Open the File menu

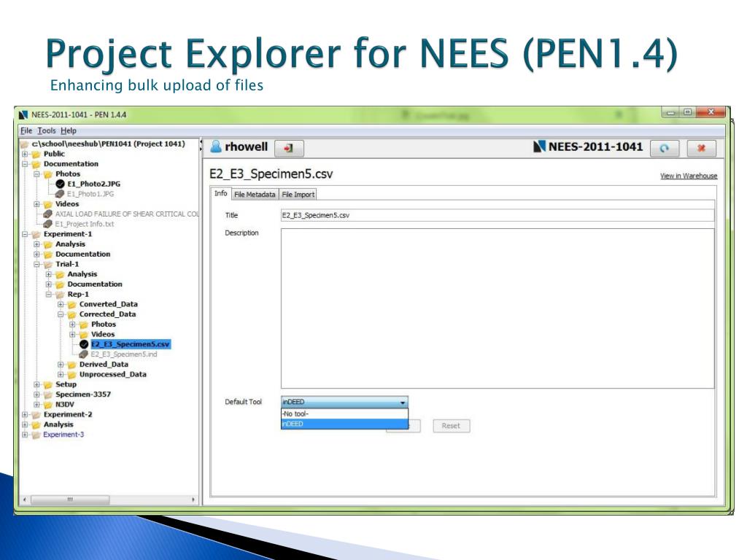click(x=26, y=131)
